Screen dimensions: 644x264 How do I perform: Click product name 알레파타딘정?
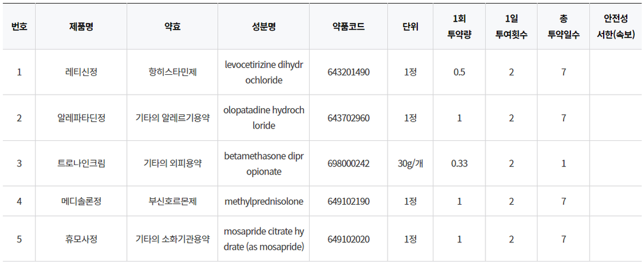point(81,118)
